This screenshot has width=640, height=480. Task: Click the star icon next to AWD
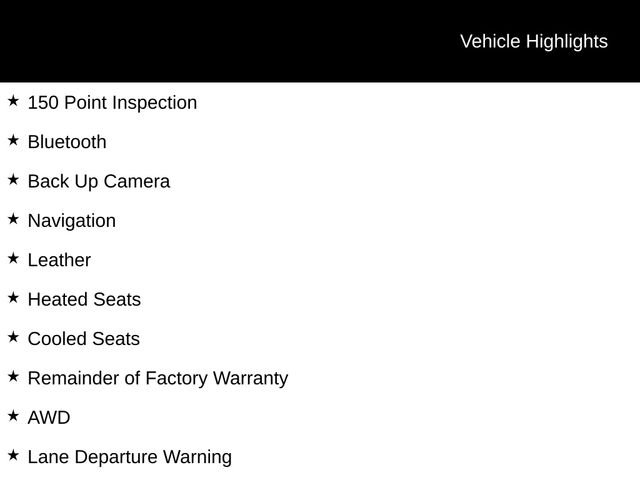click(x=13, y=416)
